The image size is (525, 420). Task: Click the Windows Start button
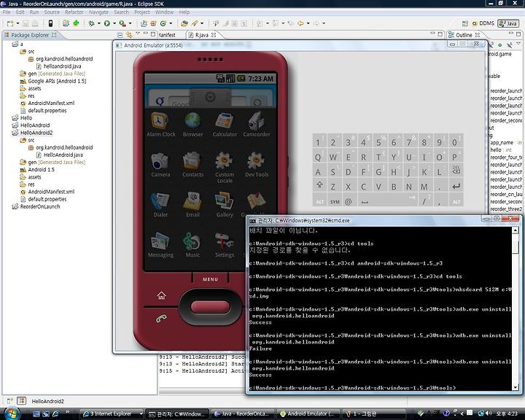tap(11, 413)
